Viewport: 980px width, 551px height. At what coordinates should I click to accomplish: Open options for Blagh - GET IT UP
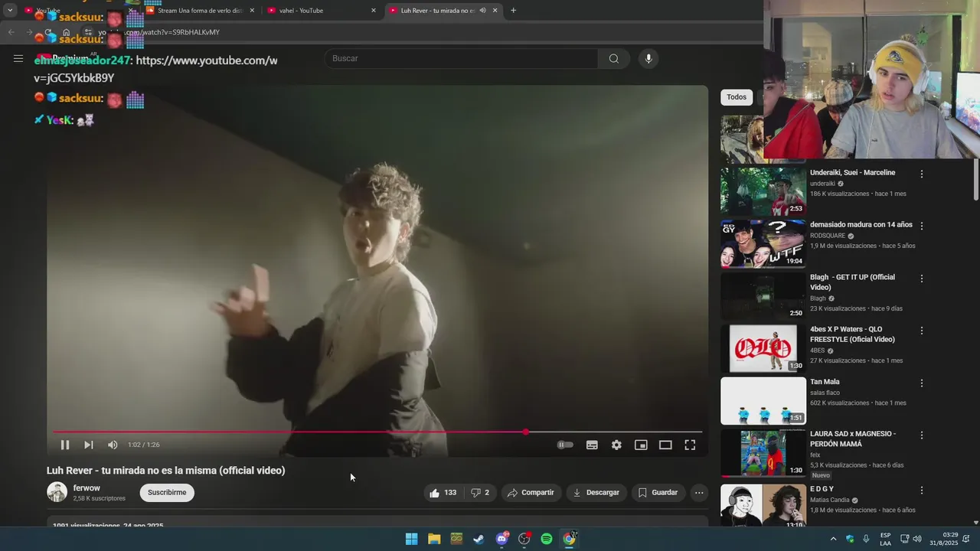(922, 279)
